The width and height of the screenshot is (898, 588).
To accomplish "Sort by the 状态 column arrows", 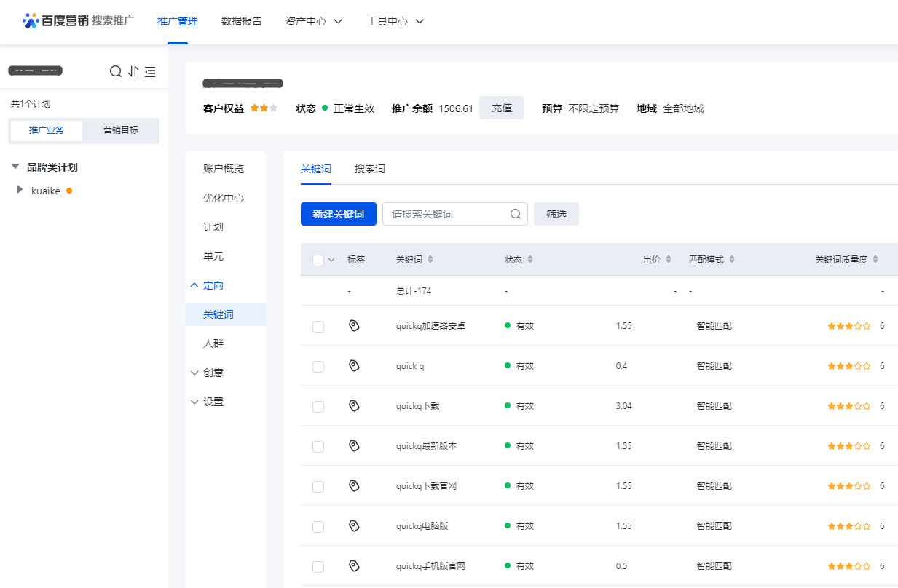I will click(530, 260).
